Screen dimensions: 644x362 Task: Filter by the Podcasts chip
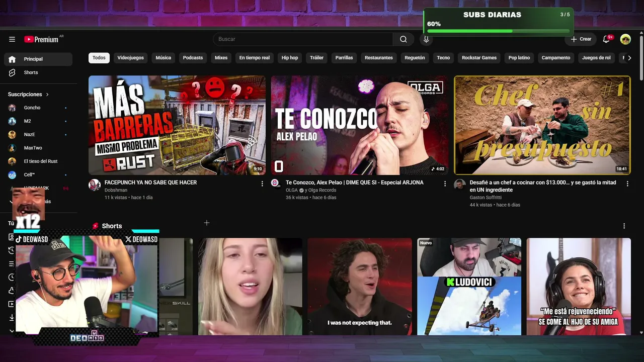193,58
